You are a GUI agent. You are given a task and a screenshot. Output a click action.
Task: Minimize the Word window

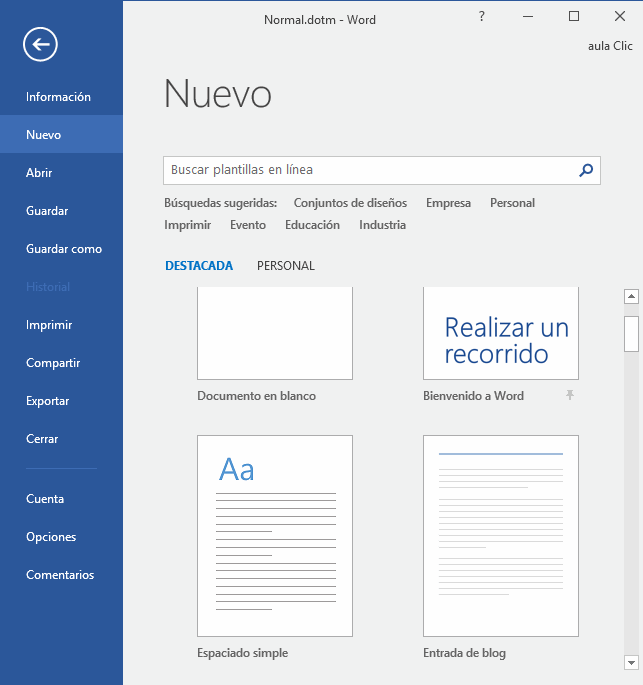coord(528,17)
